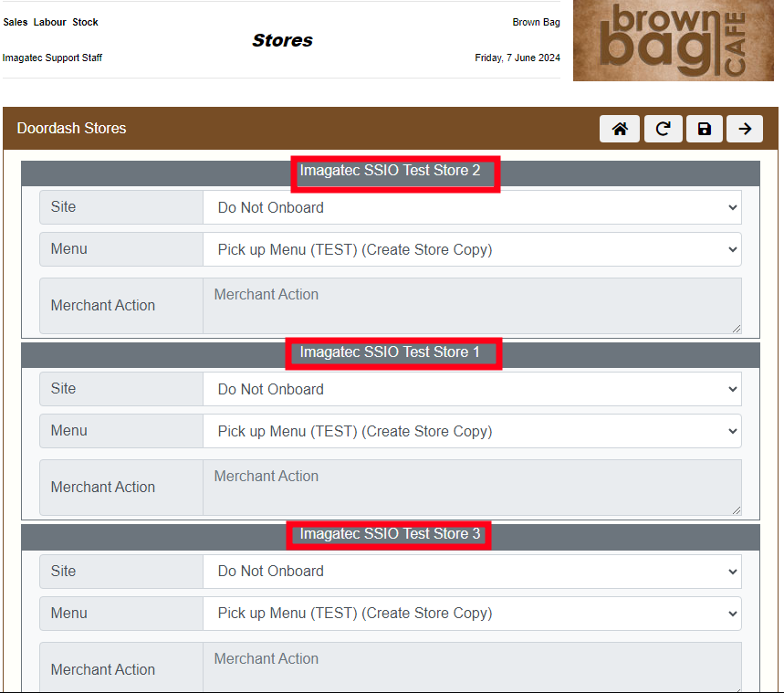This screenshot has height=693, width=784.
Task: Expand Site dropdown for Test Store 1
Action: (x=472, y=389)
